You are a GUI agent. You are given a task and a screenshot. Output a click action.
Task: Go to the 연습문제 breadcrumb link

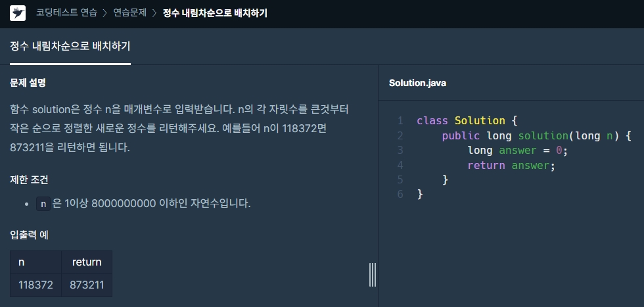click(x=130, y=12)
